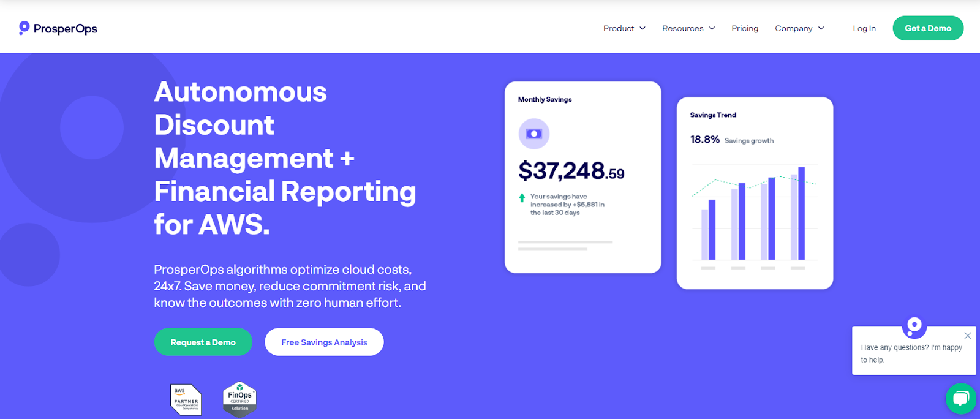Image resolution: width=980 pixels, height=419 pixels.
Task: Expand the Product dropdown chevron
Action: click(x=643, y=28)
